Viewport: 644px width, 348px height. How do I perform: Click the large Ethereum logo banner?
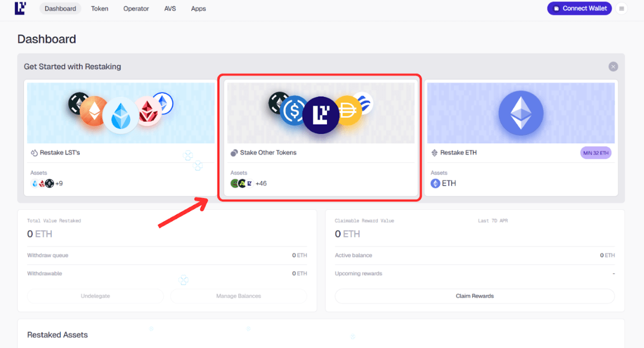tap(520, 113)
